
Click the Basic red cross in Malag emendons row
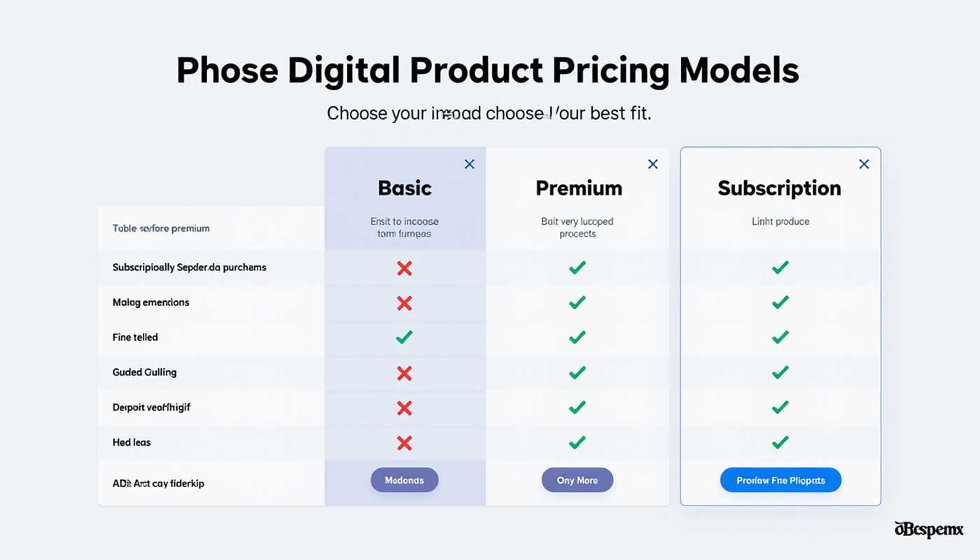point(404,303)
